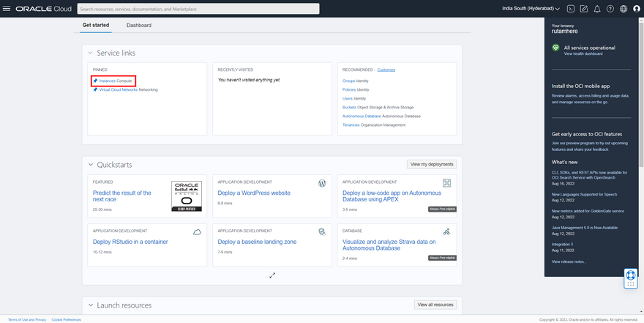The image size is (644, 323).
Task: Open Deploy a WordPress website quickstart
Action: pyautogui.click(x=254, y=193)
